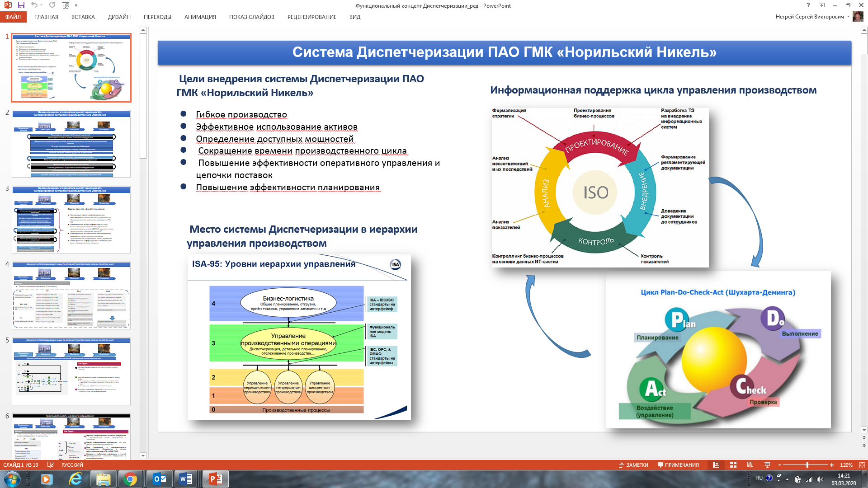Launch Internet Explorer from taskbar
Viewport: 868px width, 488px height.
click(75, 479)
